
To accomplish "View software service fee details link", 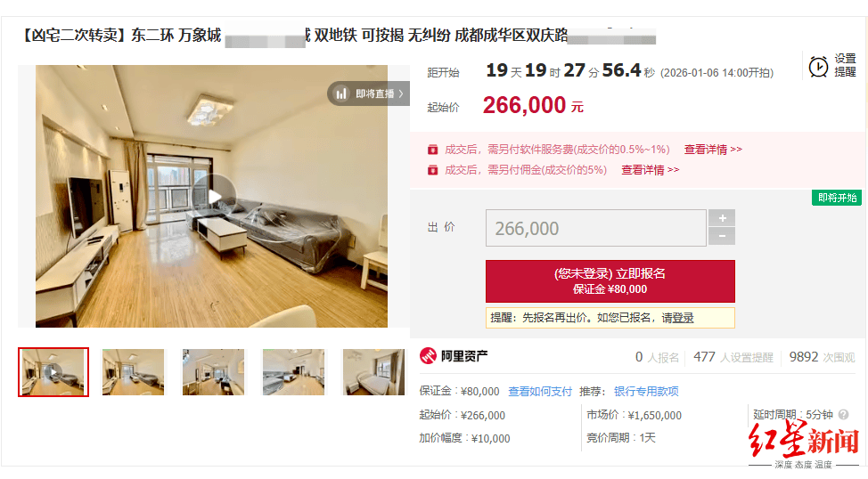I will [x=712, y=150].
